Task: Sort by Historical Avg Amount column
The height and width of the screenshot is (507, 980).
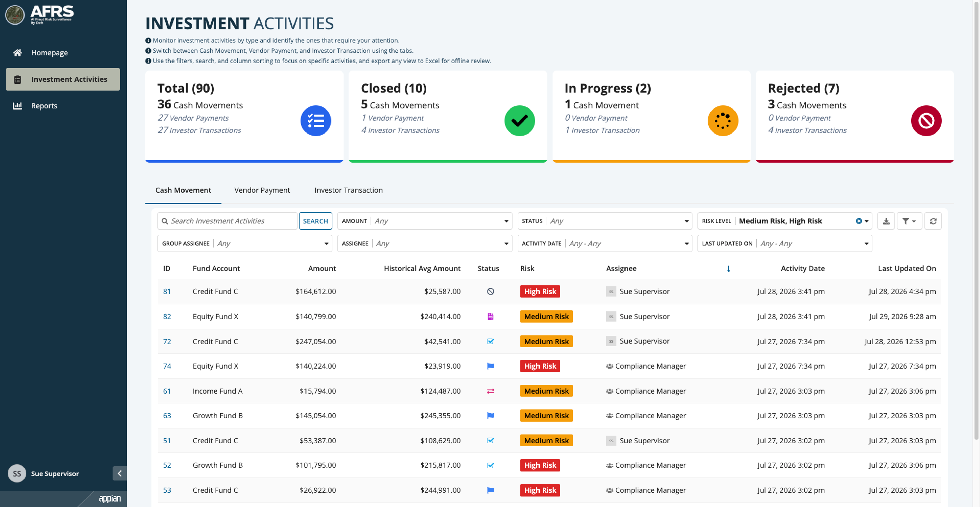Action: 422,268
